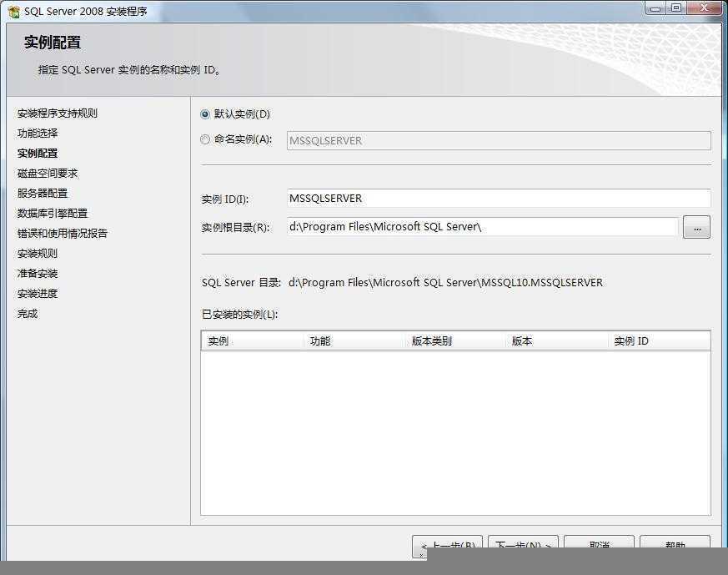This screenshot has height=575, width=728.
Task: Click the named instance MSSQLSERVER text field
Action: 499,141
